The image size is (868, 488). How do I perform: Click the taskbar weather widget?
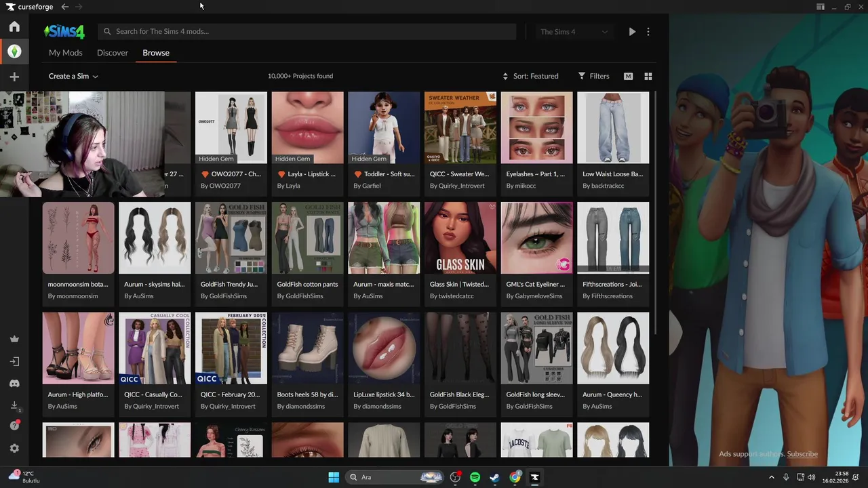[x=24, y=476]
